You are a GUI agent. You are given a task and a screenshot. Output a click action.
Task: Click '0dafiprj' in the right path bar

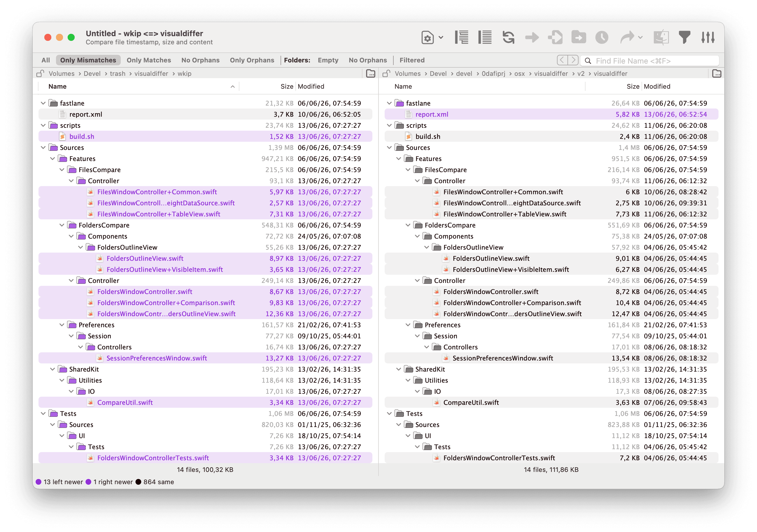[x=493, y=73]
